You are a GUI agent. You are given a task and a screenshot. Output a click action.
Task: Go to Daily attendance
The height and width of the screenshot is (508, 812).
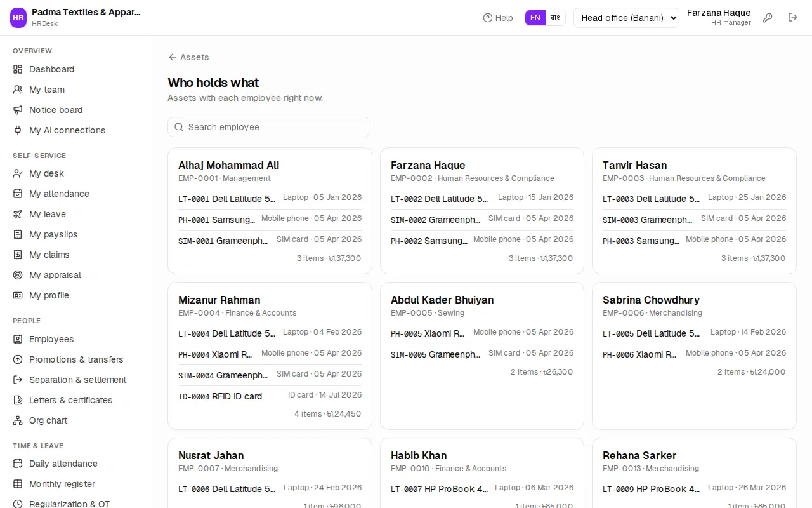click(75, 464)
